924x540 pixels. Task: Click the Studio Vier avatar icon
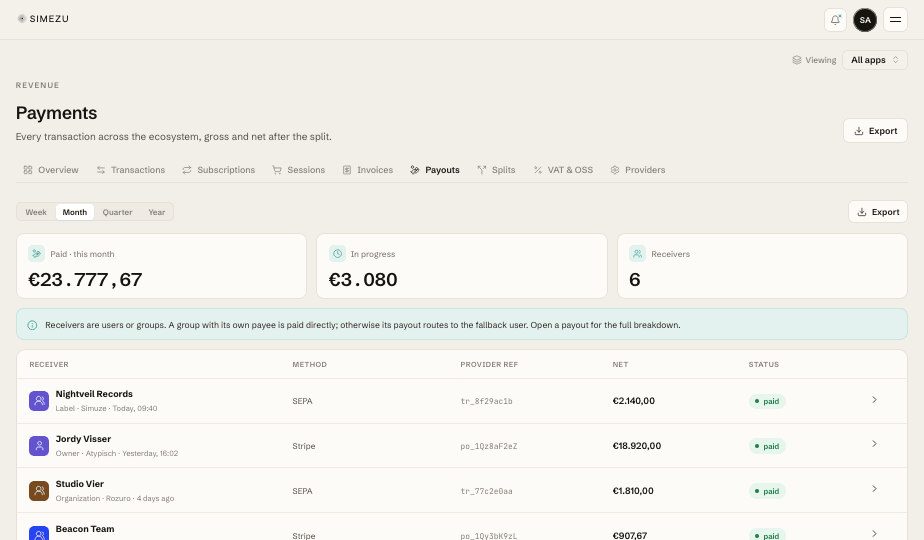(39, 490)
